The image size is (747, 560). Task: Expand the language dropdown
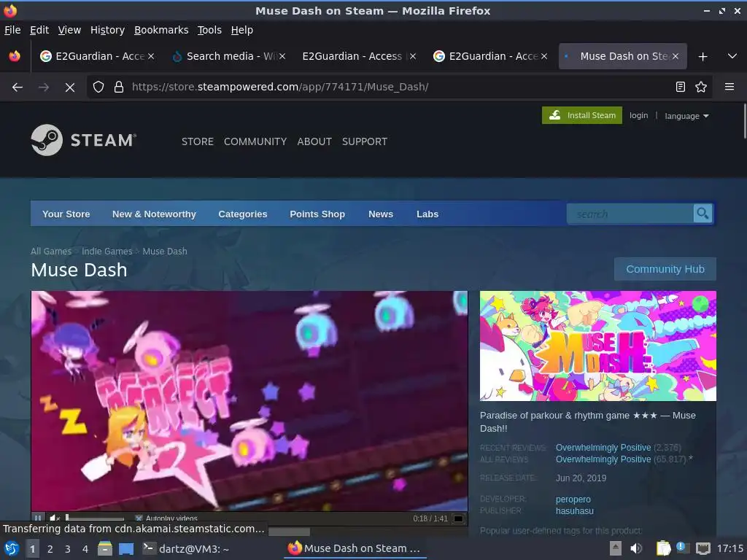tap(686, 116)
